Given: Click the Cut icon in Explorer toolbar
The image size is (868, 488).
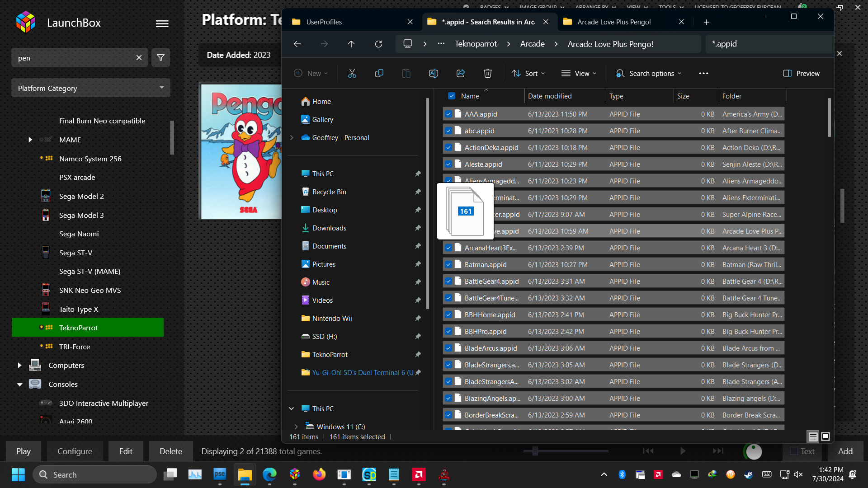Looking at the screenshot, I should 352,73.
